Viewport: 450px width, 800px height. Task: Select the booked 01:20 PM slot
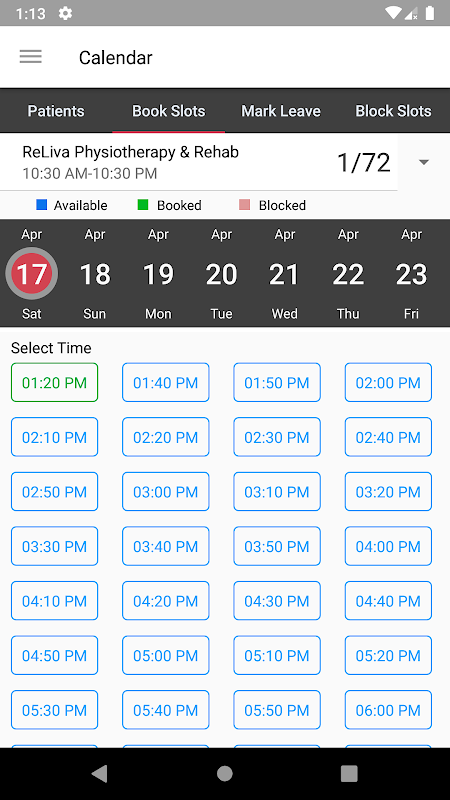(55, 382)
